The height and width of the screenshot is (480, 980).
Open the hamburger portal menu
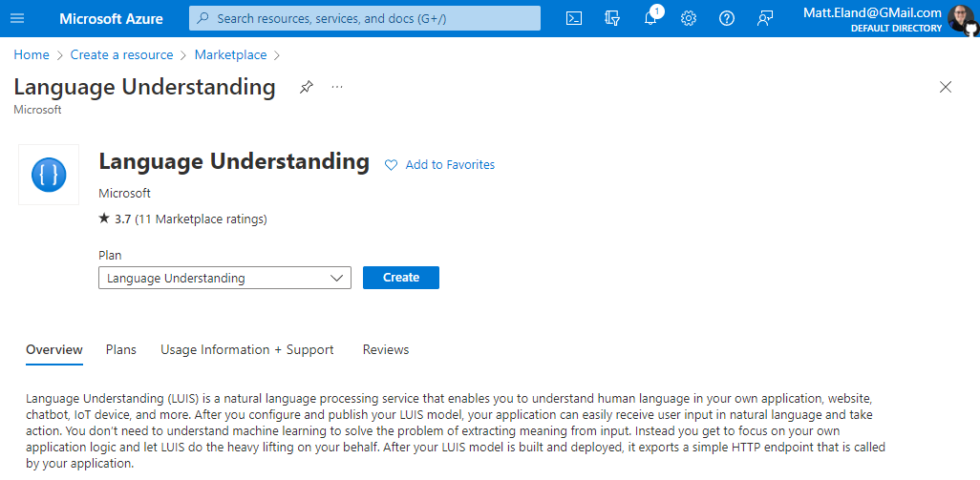(x=17, y=18)
